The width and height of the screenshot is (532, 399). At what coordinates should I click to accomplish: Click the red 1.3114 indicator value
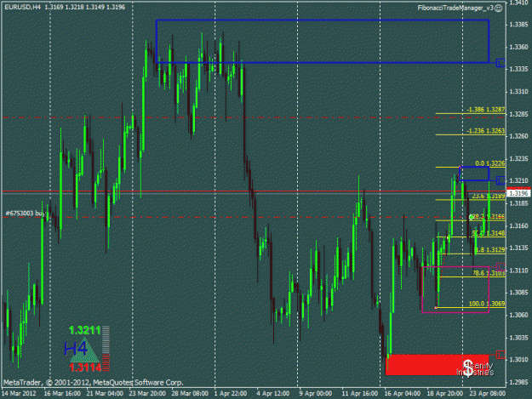85,368
